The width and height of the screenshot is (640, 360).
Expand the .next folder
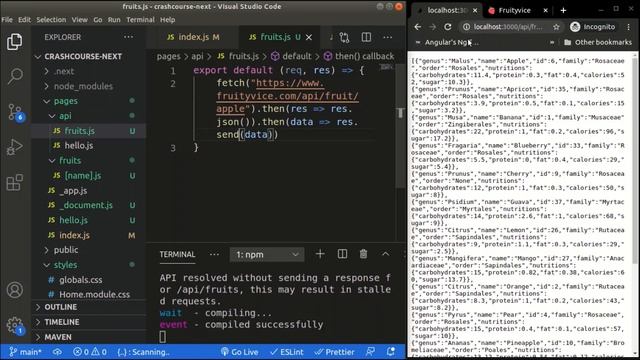[x=89, y=71]
